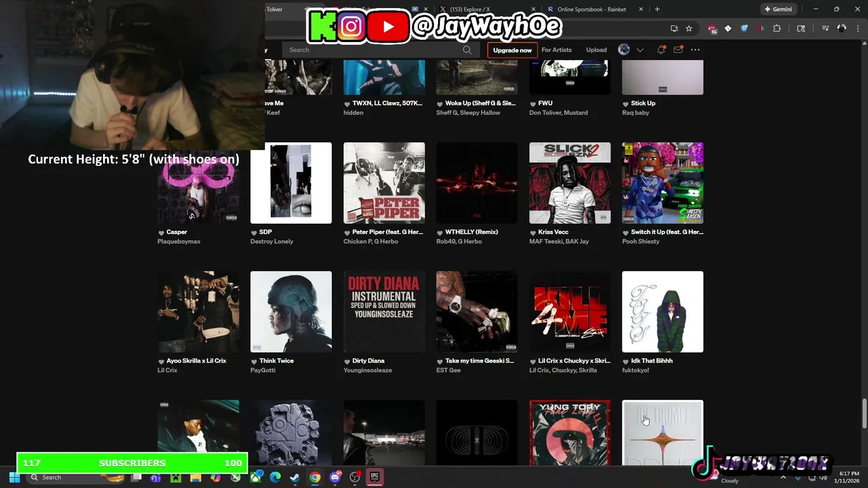
Task: Toggle the heart on WTHELLY (Remix)
Action: [440, 232]
